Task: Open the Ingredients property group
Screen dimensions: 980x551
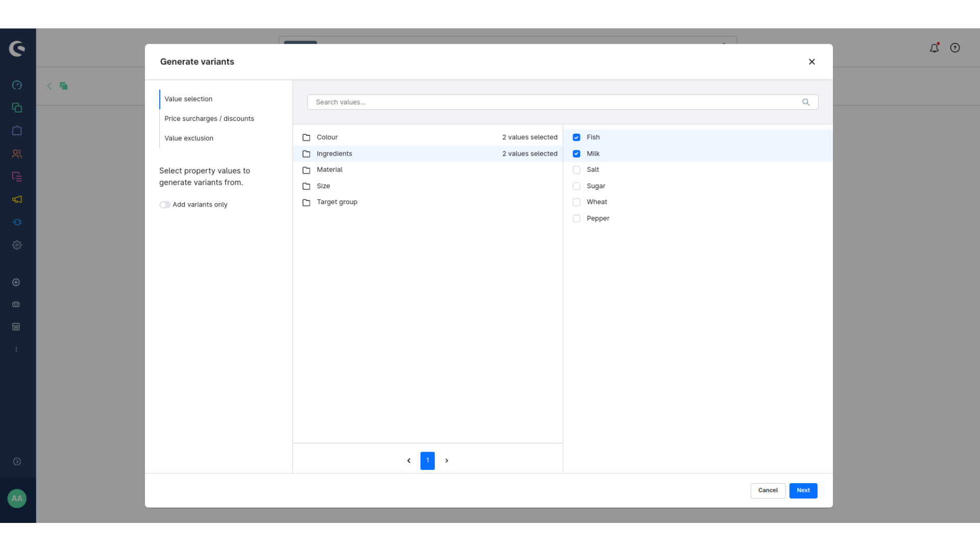Action: point(428,154)
